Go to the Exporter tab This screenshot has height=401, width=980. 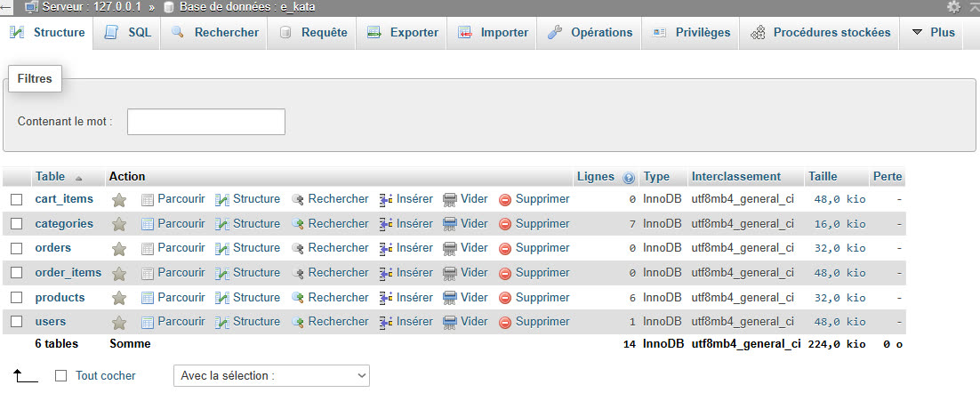[x=402, y=33]
